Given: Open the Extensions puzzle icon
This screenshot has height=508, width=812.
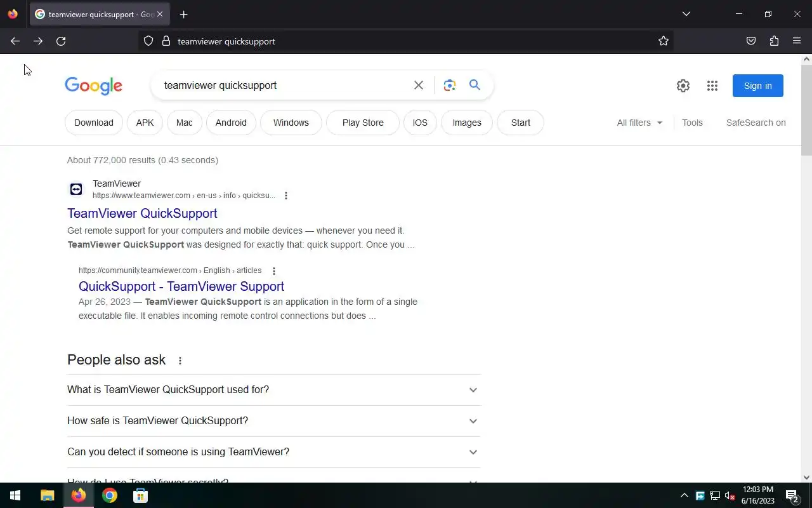Looking at the screenshot, I should [x=774, y=41].
